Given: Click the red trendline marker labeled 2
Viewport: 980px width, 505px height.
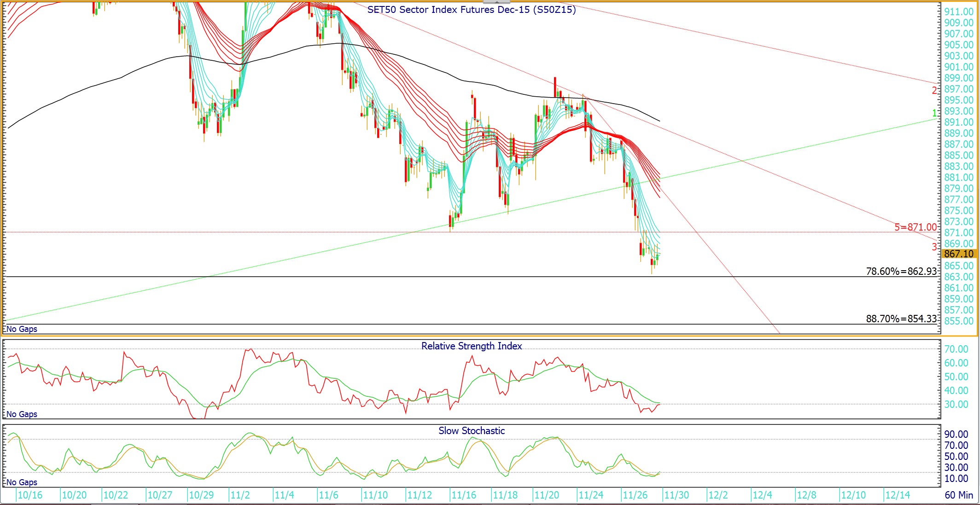Looking at the screenshot, I should click(x=934, y=91).
